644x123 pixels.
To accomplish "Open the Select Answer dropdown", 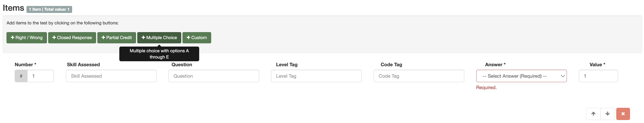I will [x=521, y=76].
